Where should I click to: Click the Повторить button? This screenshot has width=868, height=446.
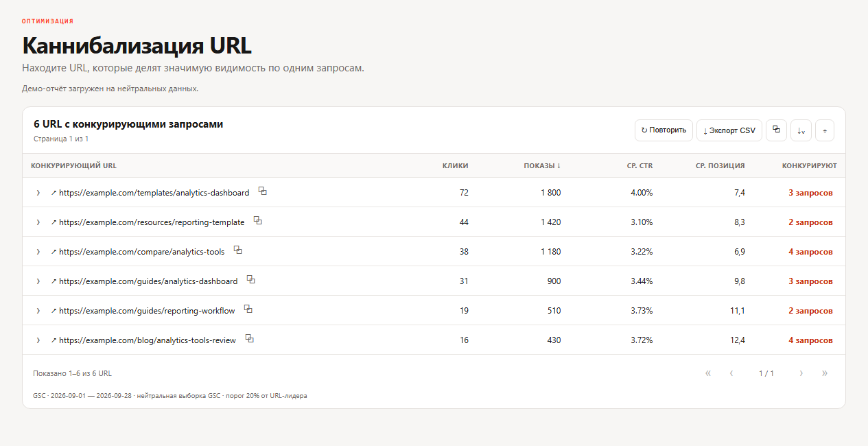[x=664, y=130]
